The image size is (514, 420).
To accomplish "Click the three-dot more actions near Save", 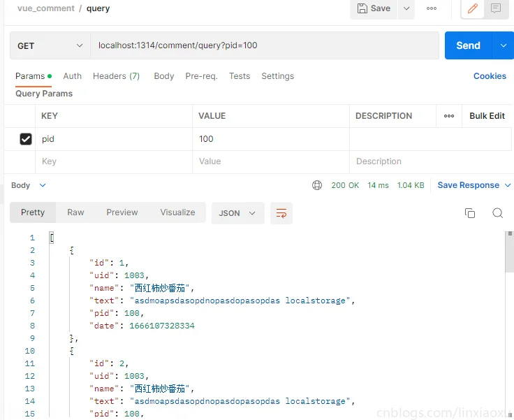I will (x=432, y=8).
